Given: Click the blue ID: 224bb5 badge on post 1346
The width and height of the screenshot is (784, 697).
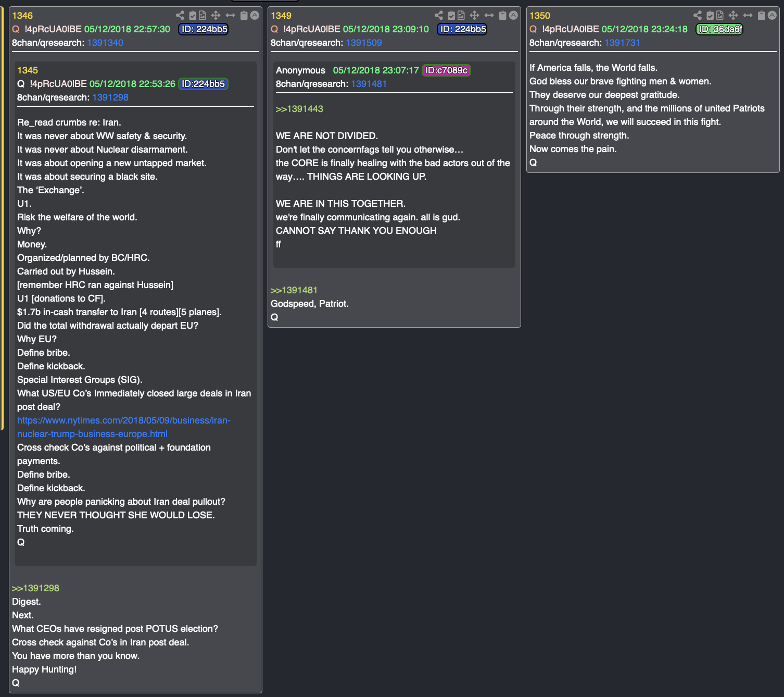Looking at the screenshot, I should [204, 29].
